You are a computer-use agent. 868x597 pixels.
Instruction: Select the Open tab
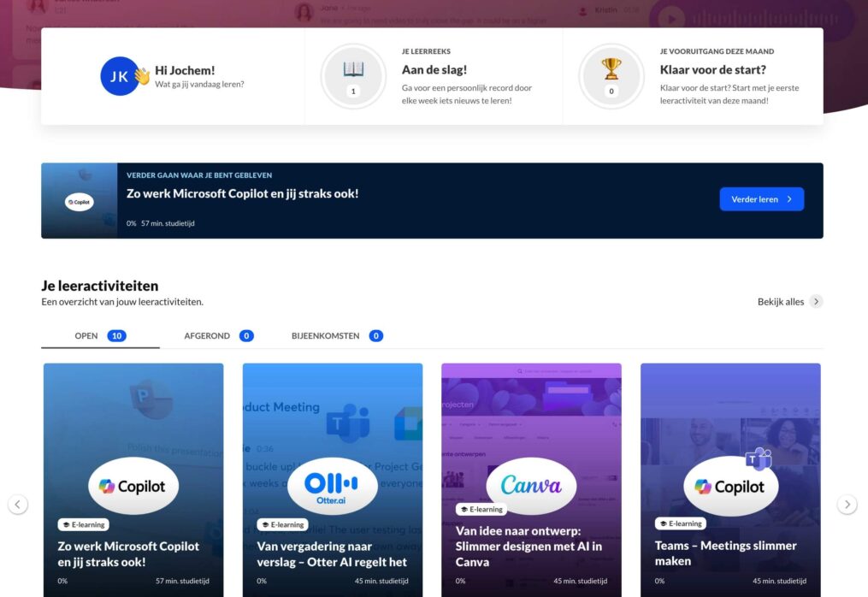coord(99,336)
